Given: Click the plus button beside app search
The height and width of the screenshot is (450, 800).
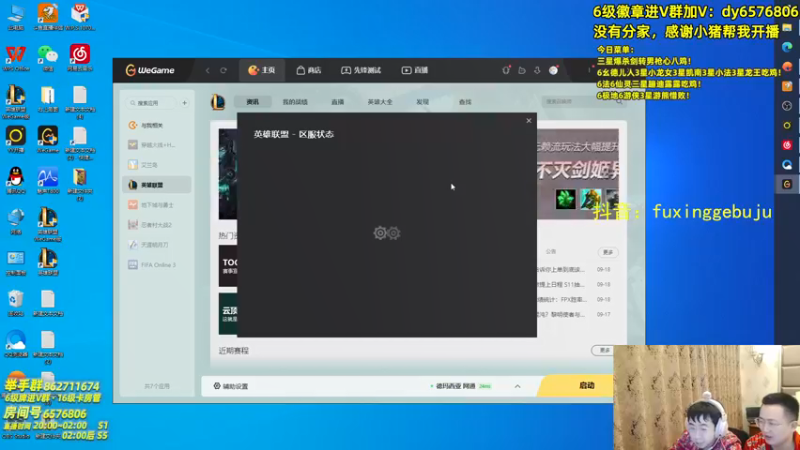Looking at the screenshot, I should pos(185,103).
